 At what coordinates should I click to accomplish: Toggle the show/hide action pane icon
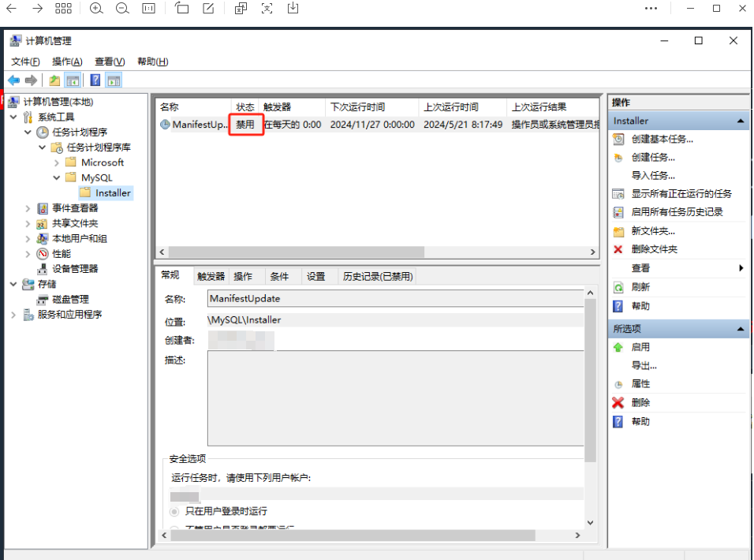(114, 80)
